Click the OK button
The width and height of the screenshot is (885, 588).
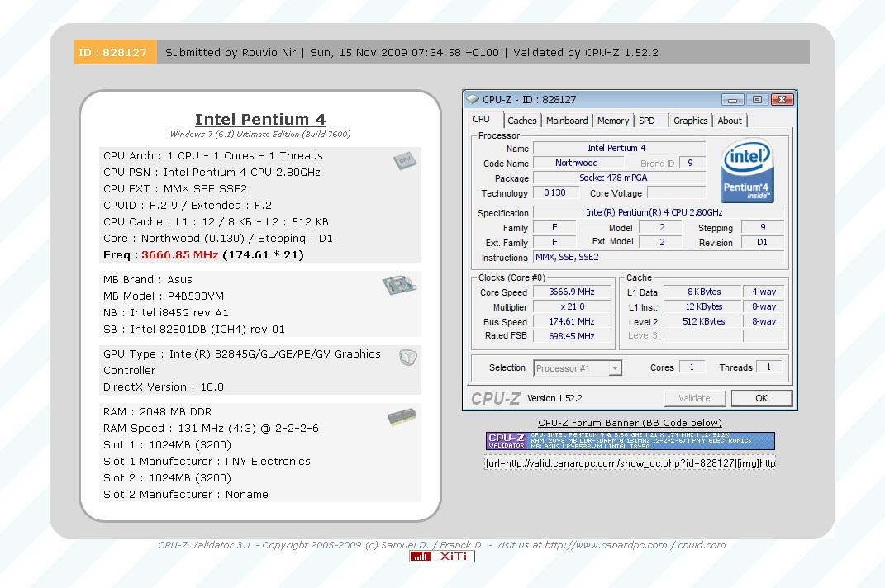pos(761,398)
